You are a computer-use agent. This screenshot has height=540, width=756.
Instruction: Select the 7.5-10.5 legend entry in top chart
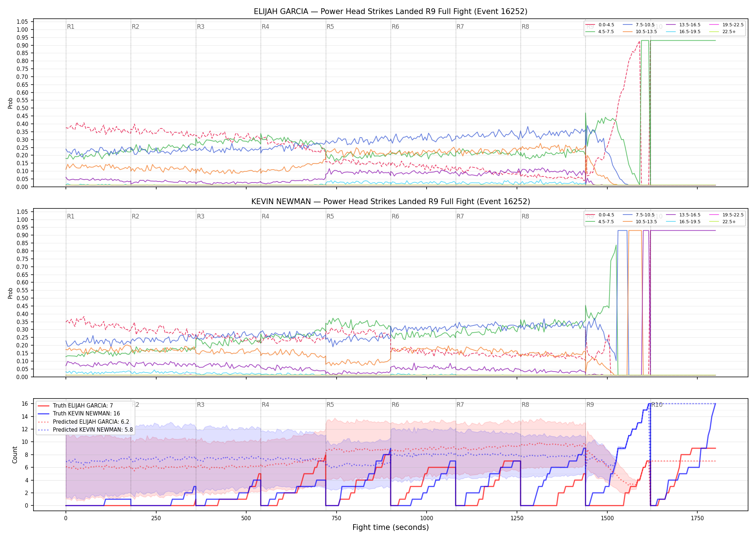[639, 25]
